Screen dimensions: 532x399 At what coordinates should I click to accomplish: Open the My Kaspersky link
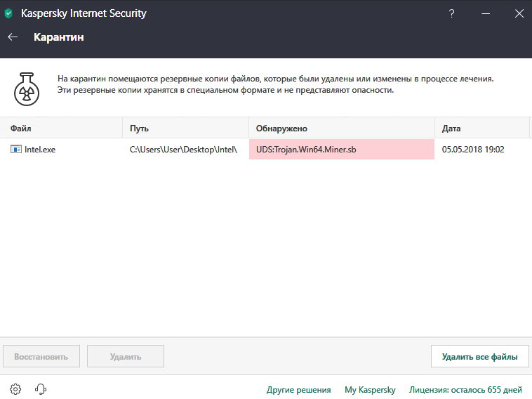[370, 390]
